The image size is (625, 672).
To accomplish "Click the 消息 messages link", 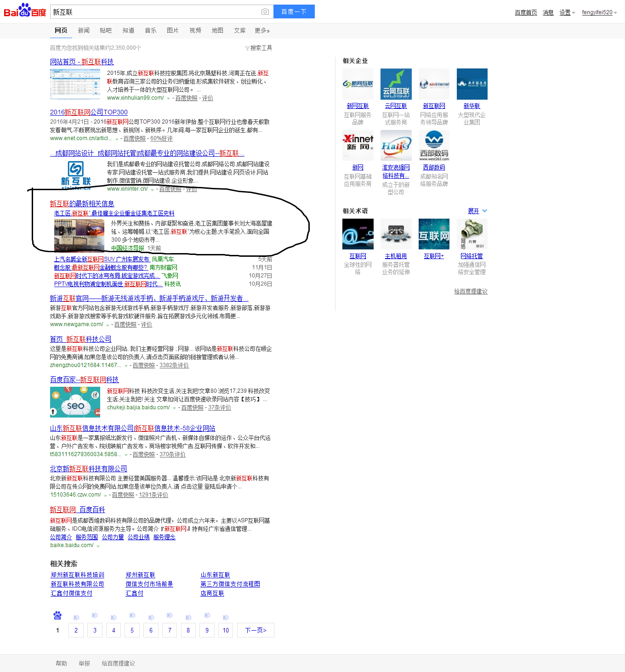I will 548,12.
